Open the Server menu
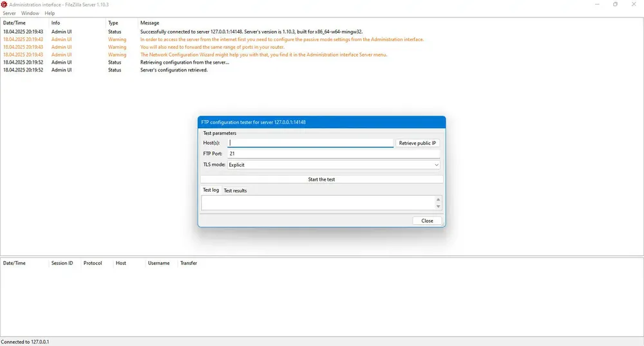 tap(9, 13)
